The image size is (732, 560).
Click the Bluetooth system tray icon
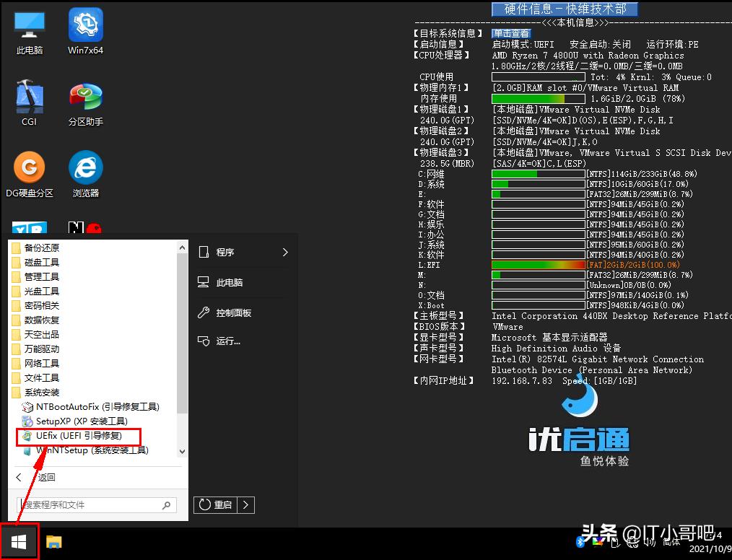tap(580, 542)
